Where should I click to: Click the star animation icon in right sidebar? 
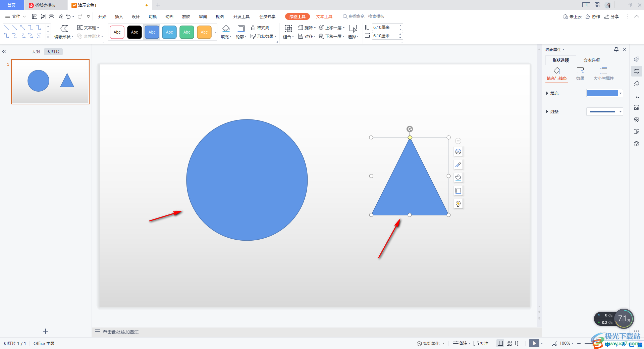pos(637,83)
